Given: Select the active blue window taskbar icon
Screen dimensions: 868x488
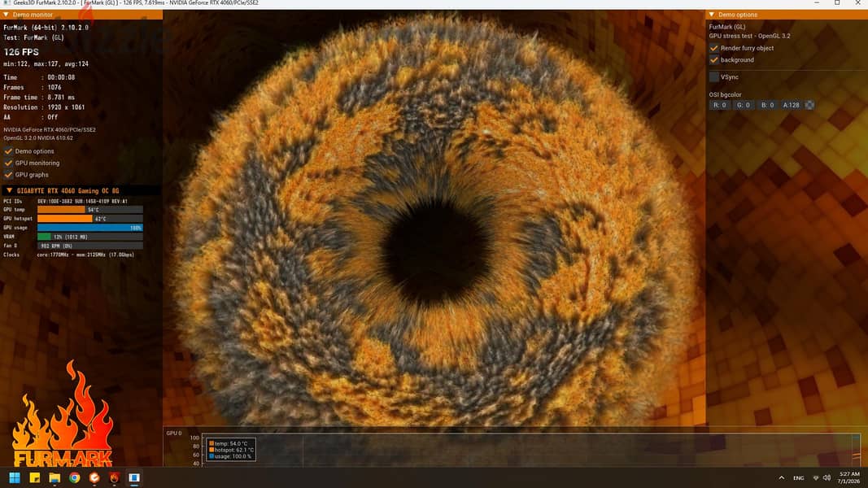Looking at the screenshot, I should point(134,477).
